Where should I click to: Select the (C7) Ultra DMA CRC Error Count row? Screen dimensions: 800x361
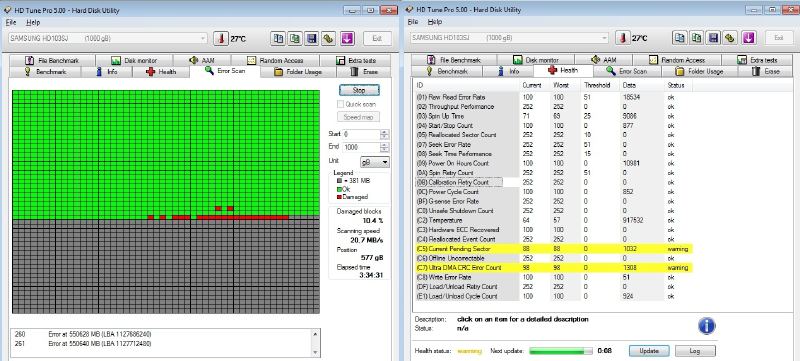point(554,268)
